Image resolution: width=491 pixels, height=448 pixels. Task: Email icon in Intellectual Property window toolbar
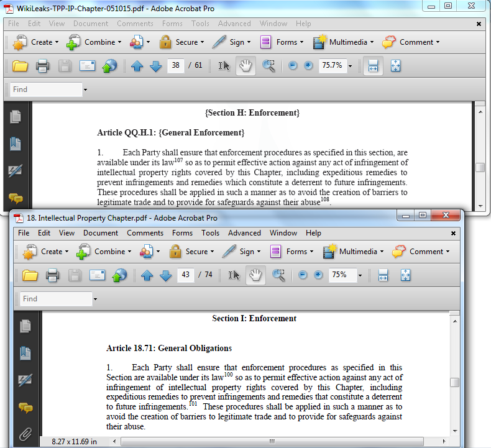[97, 275]
